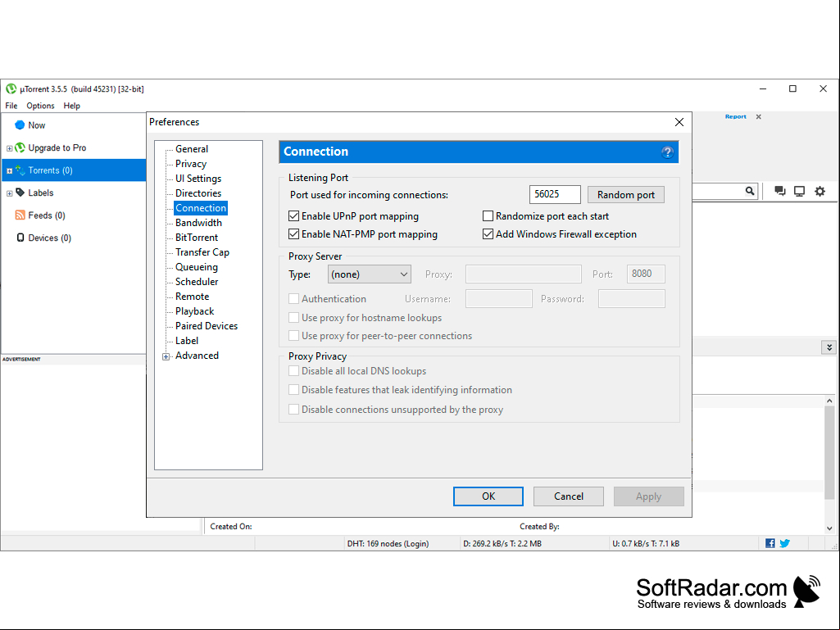Click the proxy Username field
This screenshot has height=630, width=840.
[499, 298]
